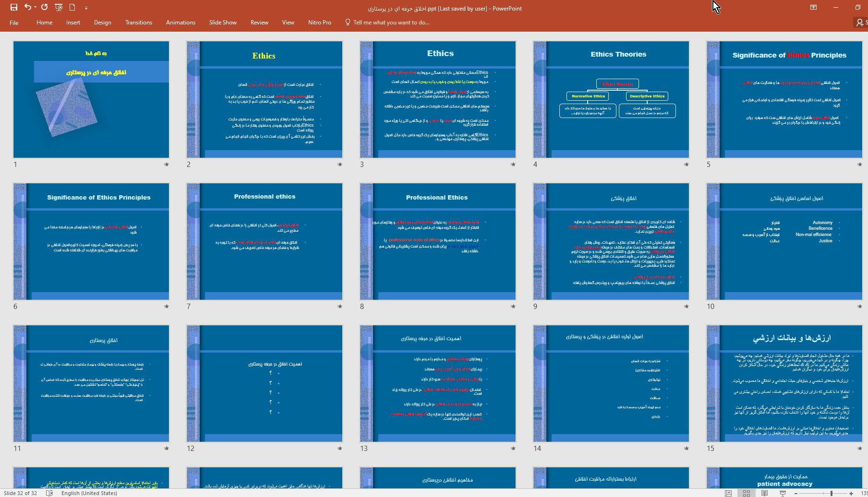Screen dimensions: 868x497
Task: Click the zoom slider handle
Action: point(831,493)
